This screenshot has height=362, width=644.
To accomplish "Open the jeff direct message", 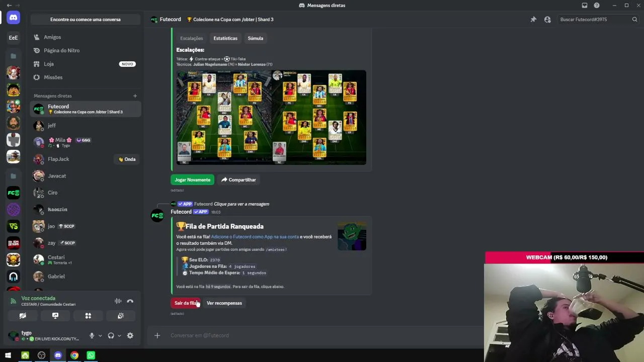I will tap(86, 126).
